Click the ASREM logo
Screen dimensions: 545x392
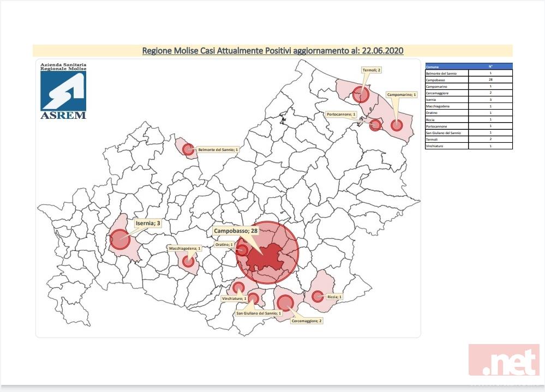(63, 91)
